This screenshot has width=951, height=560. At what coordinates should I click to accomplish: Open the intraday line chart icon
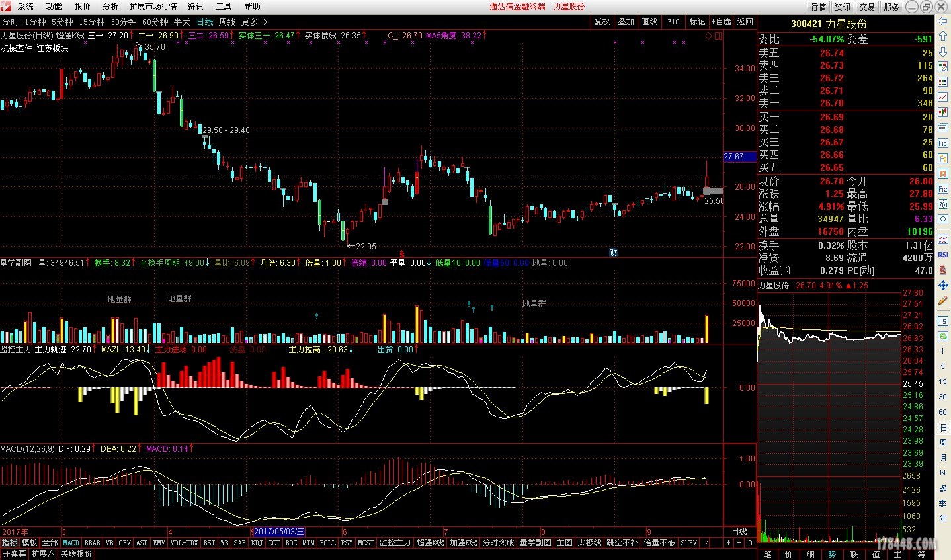click(x=943, y=97)
